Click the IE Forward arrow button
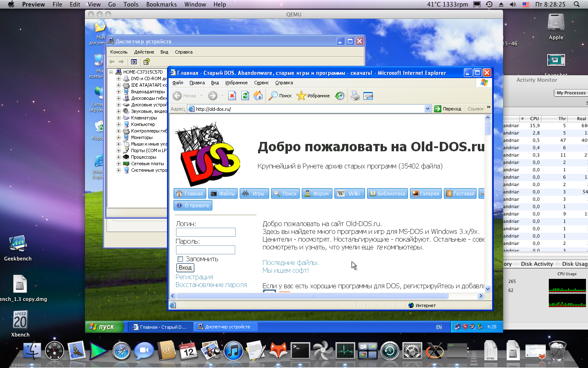 click(213, 96)
